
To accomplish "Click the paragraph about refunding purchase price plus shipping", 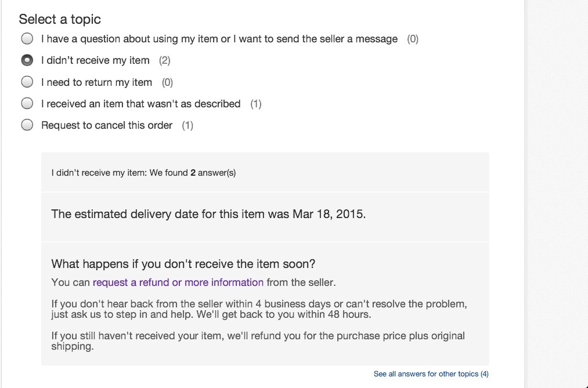I will point(258,341).
